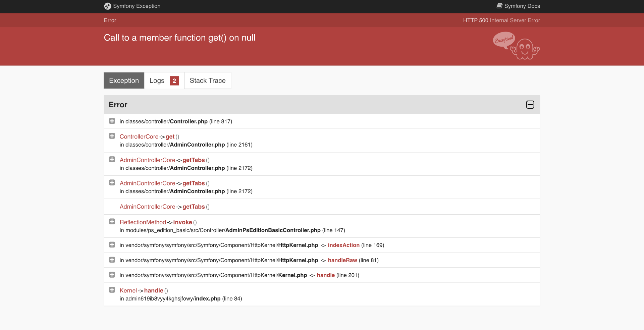Click the HTTP 500 Internal Server Error status
The image size is (644, 330).
(501, 20)
